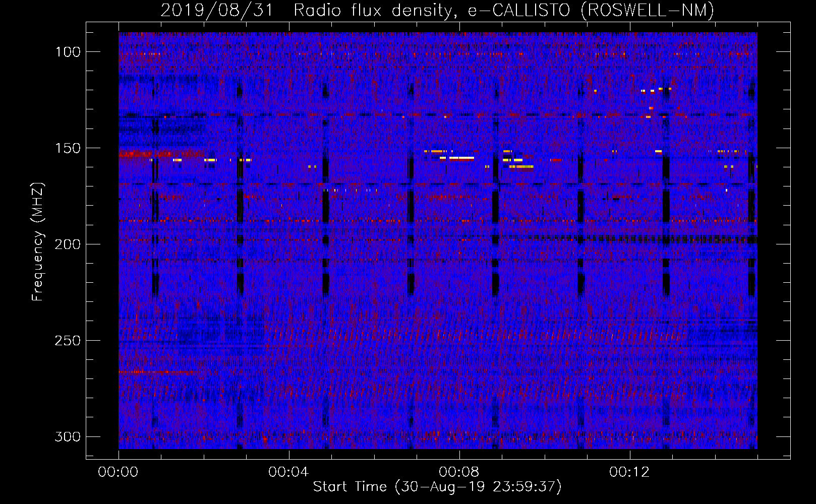The height and width of the screenshot is (504, 816).
Task: Click the 150 frequency tick label
Action: [68, 148]
